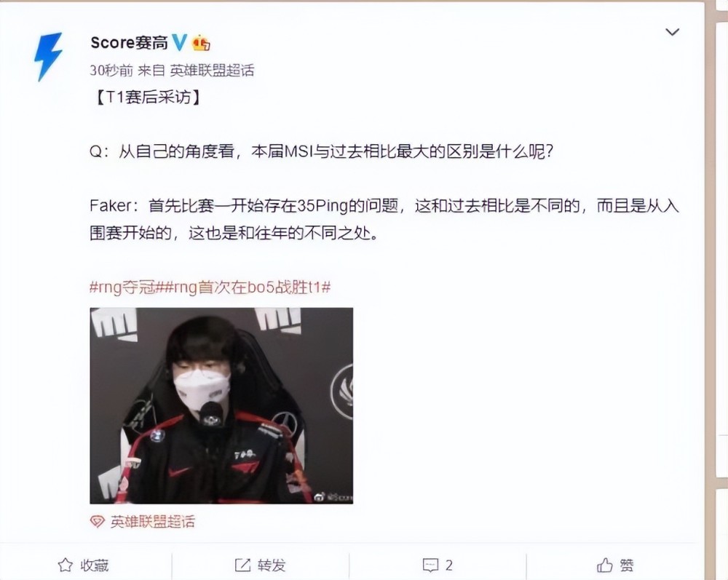
Task: Open the 英雄联盟超话 tag below the image
Action: [152, 522]
